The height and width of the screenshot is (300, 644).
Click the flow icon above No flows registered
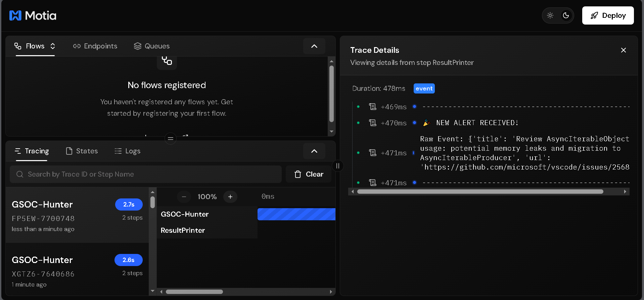tap(167, 61)
